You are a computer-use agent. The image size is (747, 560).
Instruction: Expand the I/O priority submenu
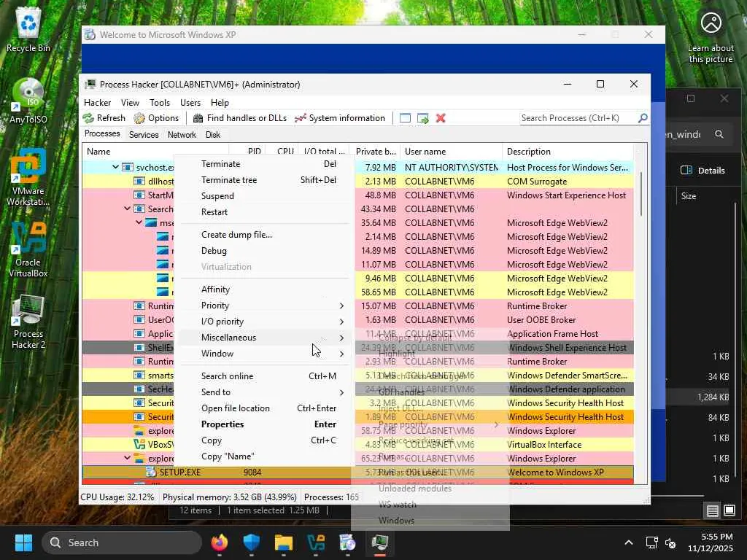[x=263, y=322]
